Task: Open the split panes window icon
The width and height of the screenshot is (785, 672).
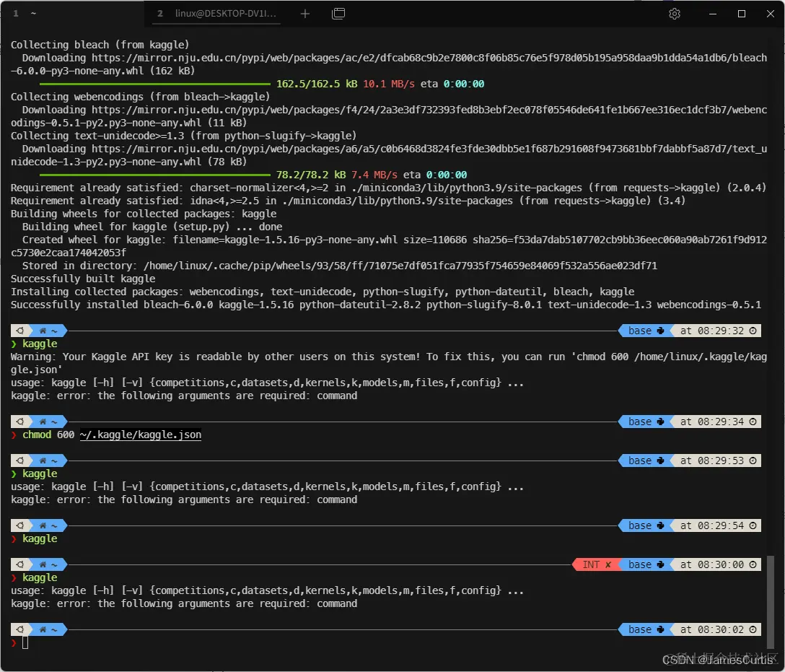Action: pos(338,14)
